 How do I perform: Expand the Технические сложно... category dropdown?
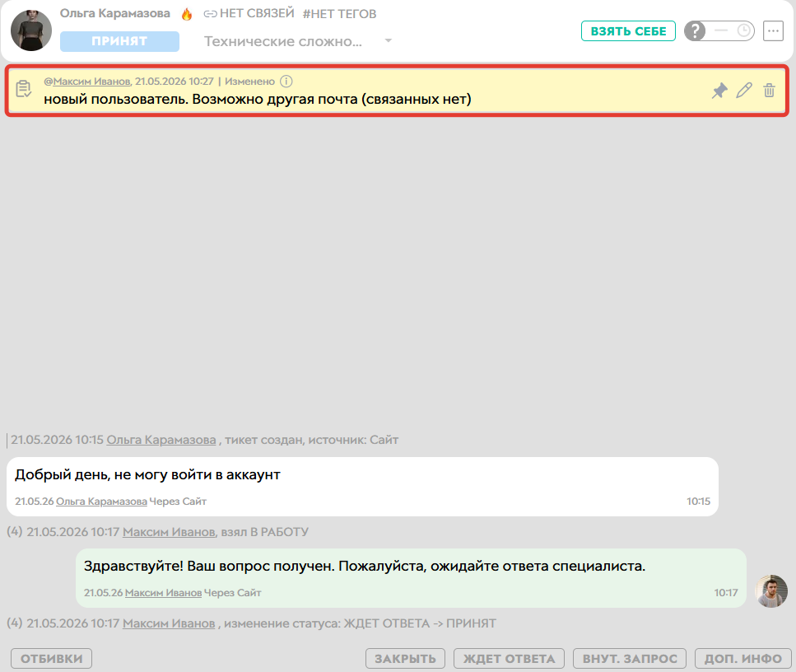(299, 41)
